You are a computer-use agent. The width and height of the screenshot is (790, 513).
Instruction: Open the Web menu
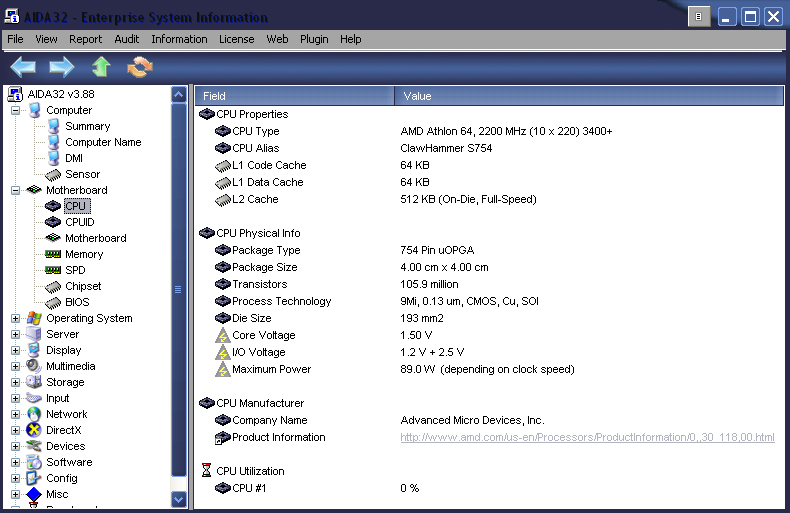coord(277,39)
